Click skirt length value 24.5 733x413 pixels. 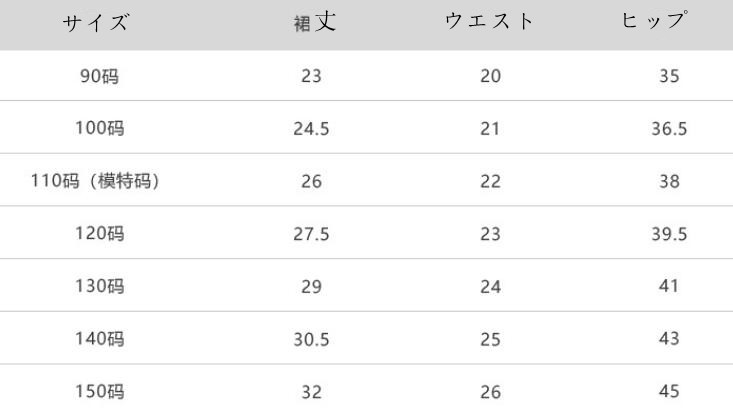tap(311, 129)
